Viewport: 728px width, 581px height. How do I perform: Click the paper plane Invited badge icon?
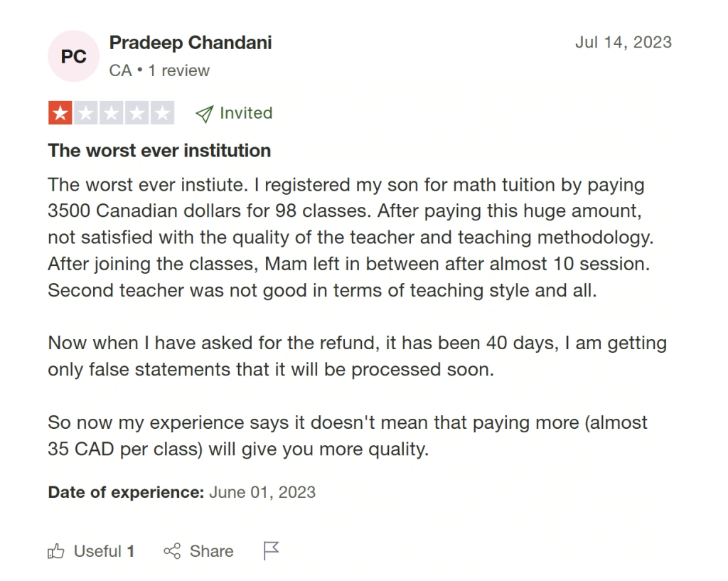tap(205, 112)
